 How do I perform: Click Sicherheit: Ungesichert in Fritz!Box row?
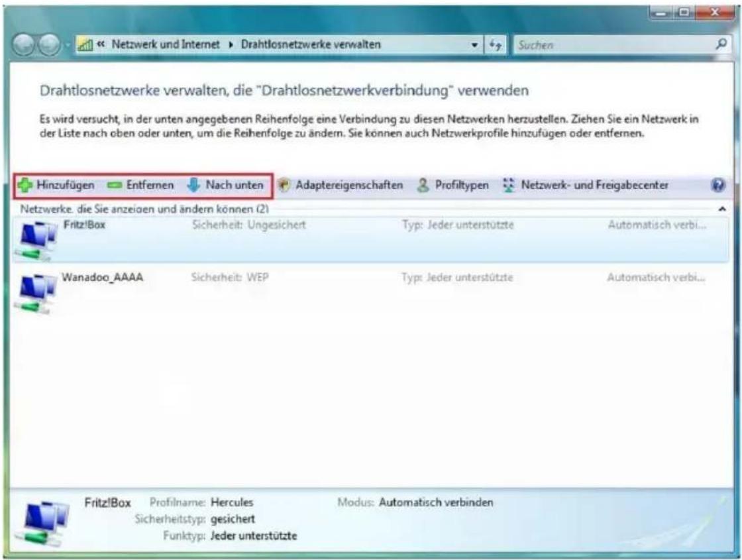click(x=249, y=225)
